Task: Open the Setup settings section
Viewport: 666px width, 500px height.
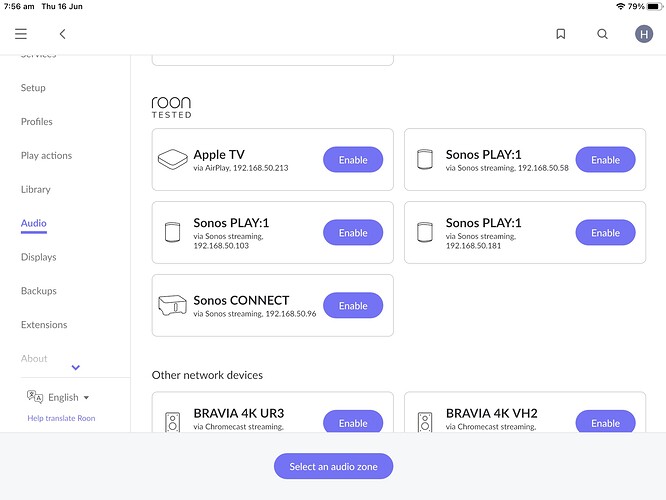Action: [x=33, y=88]
